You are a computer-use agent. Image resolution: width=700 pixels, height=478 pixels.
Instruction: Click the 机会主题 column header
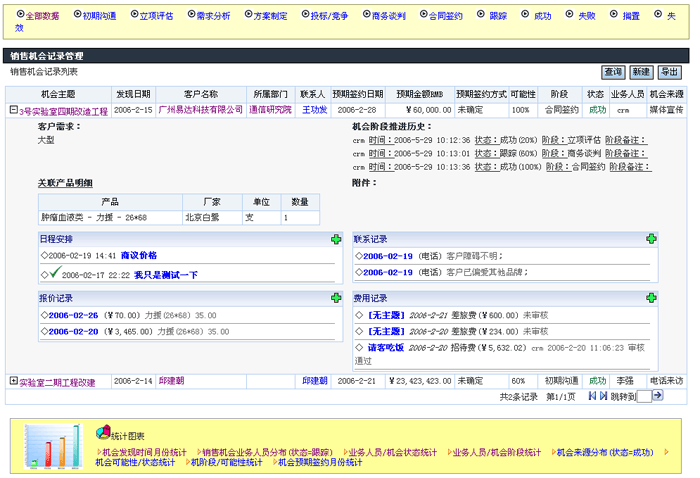58,94
